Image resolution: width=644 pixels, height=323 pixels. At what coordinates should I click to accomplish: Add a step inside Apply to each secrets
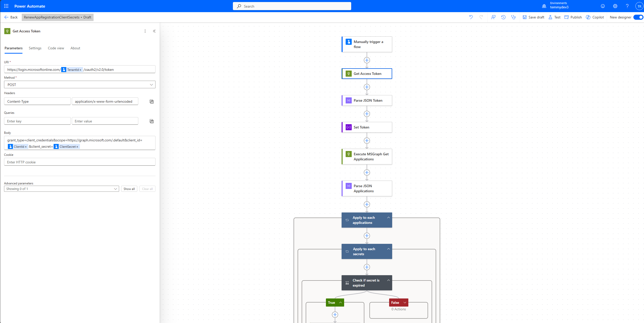pyautogui.click(x=367, y=267)
